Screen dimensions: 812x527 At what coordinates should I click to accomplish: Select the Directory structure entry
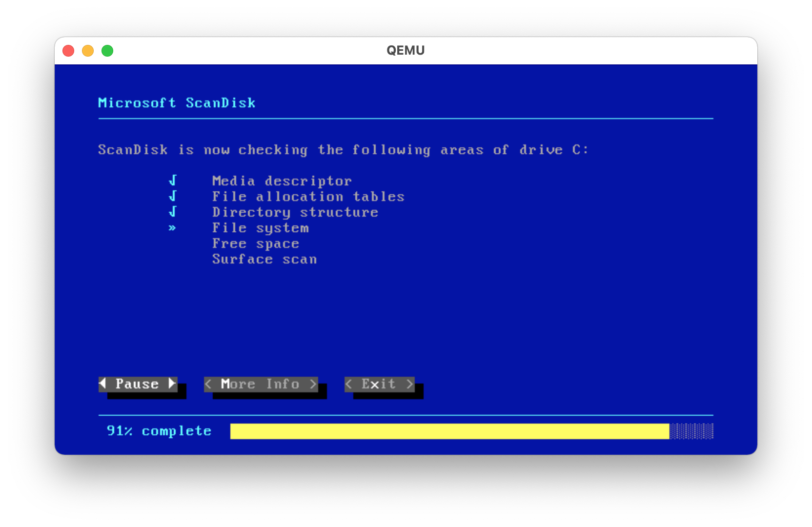click(295, 212)
